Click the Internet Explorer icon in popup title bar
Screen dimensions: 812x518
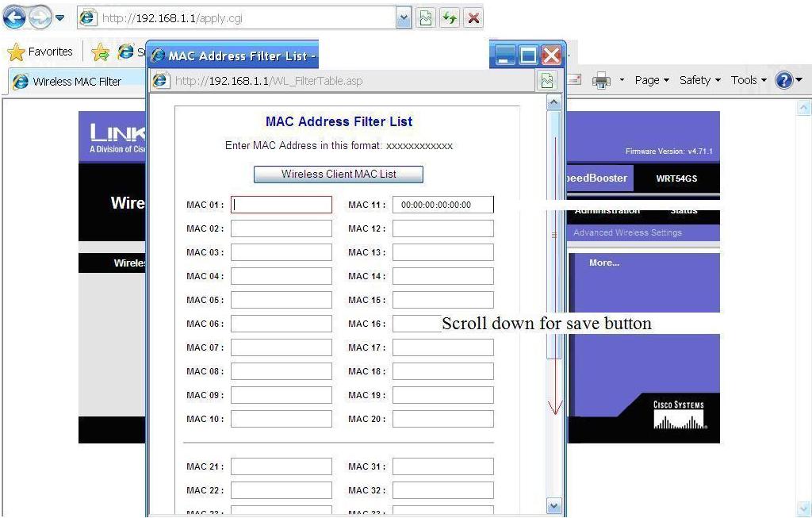pos(158,56)
